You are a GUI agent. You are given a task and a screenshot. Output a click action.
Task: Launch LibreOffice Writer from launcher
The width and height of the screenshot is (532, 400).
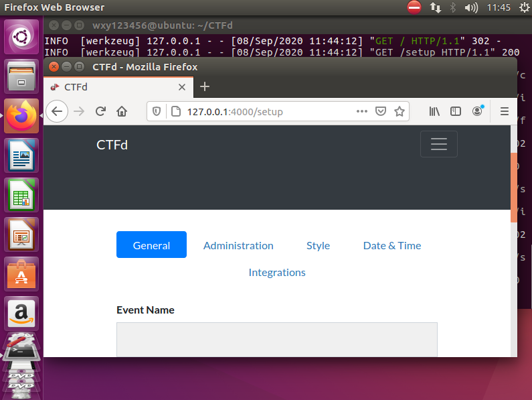(x=21, y=155)
